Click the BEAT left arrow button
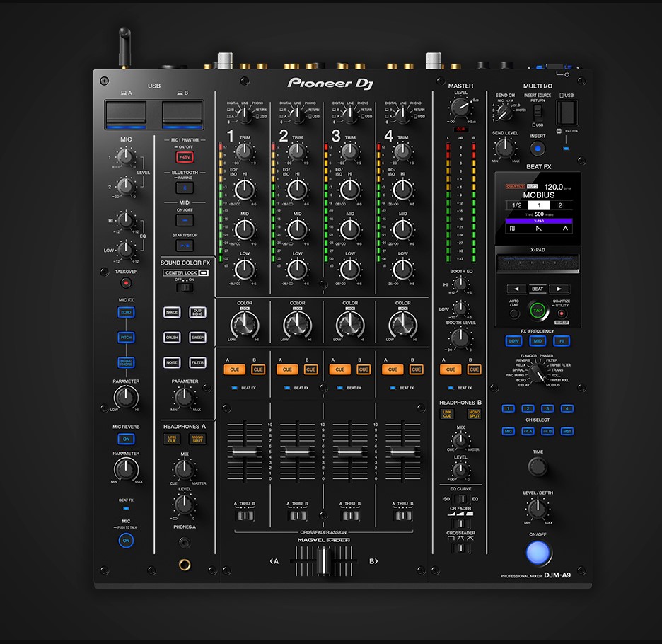 (x=516, y=289)
